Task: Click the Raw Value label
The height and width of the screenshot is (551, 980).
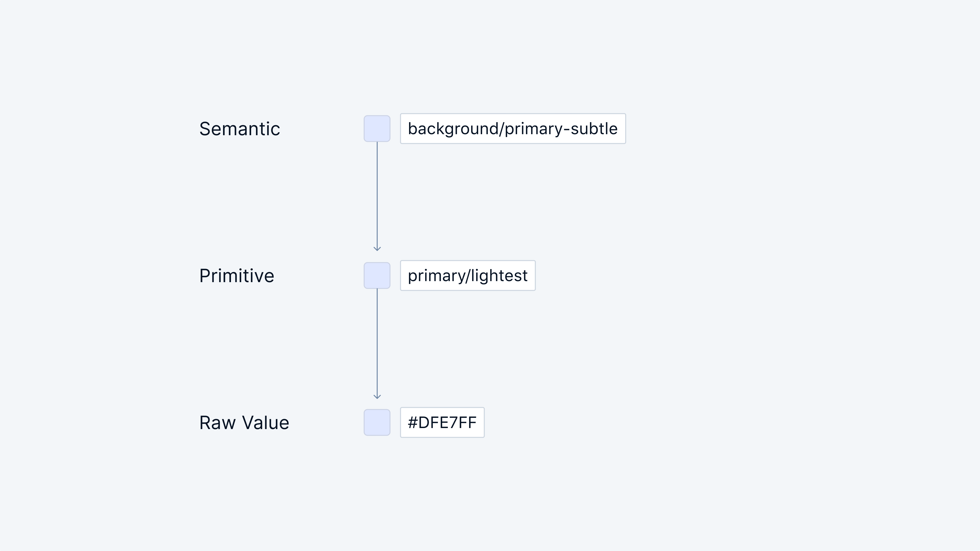Action: (x=244, y=422)
